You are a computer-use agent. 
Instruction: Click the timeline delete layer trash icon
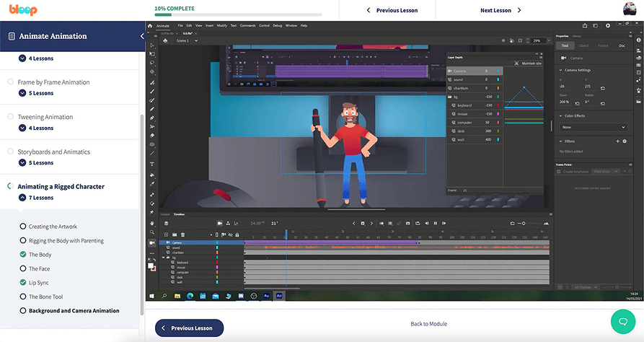coord(183,234)
